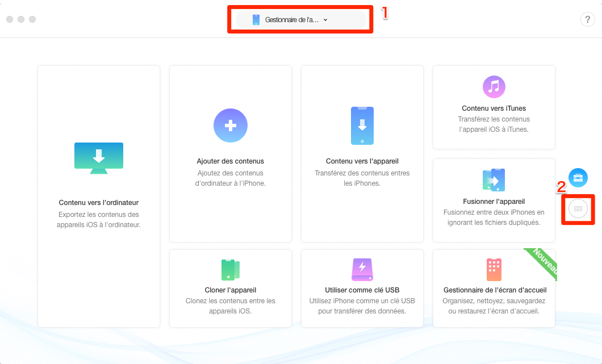Image resolution: width=602 pixels, height=364 pixels.
Task: Click the merge arrow icon for Fusionner l'appareil
Action: point(494,180)
